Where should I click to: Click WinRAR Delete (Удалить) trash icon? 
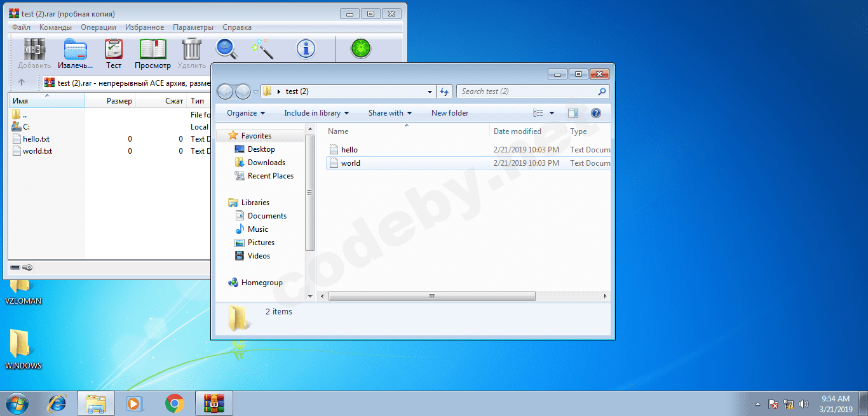coord(192,49)
